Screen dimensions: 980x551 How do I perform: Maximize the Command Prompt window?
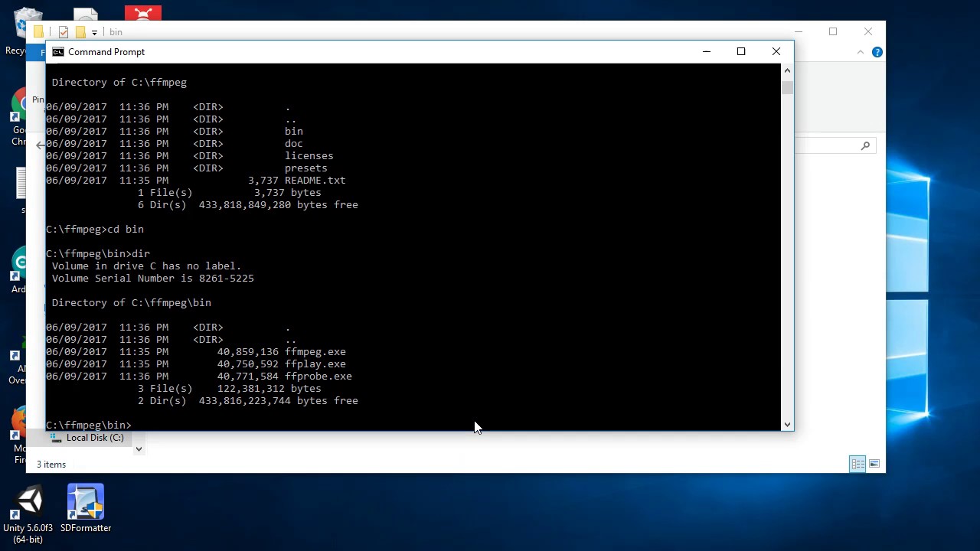[741, 52]
